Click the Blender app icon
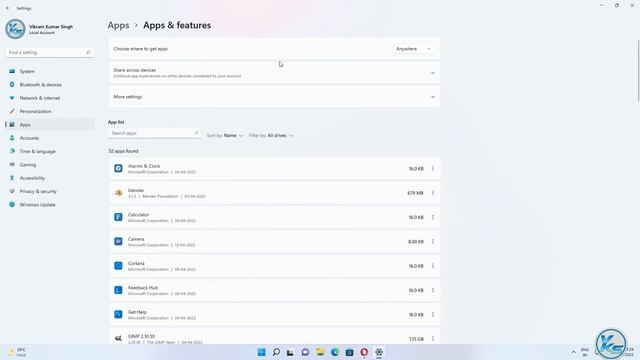The height and width of the screenshot is (360, 640). pos(118,193)
